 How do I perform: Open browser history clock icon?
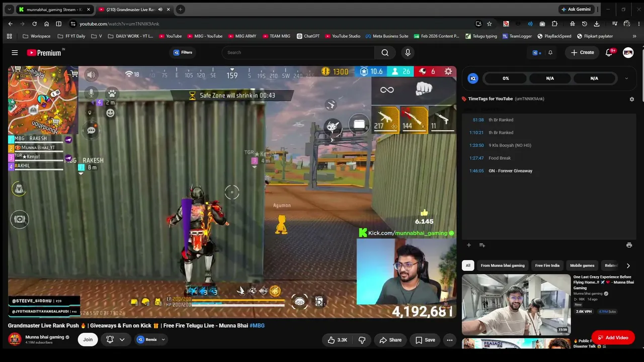pyautogui.click(x=584, y=24)
